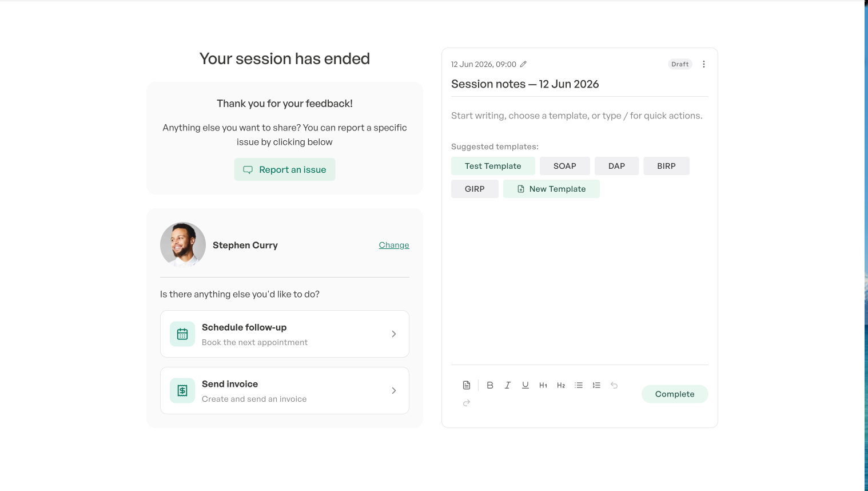Add a bulleted list
Viewport: 868px width, 491px height.
tap(579, 385)
